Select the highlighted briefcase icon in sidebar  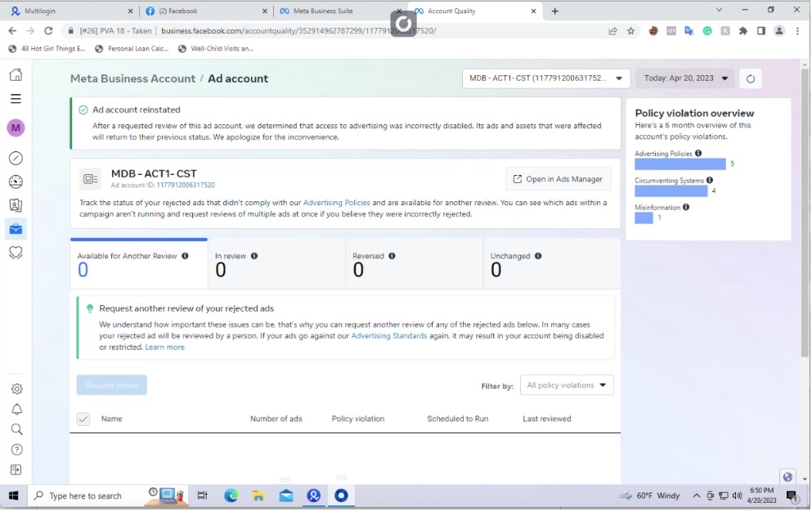16,229
